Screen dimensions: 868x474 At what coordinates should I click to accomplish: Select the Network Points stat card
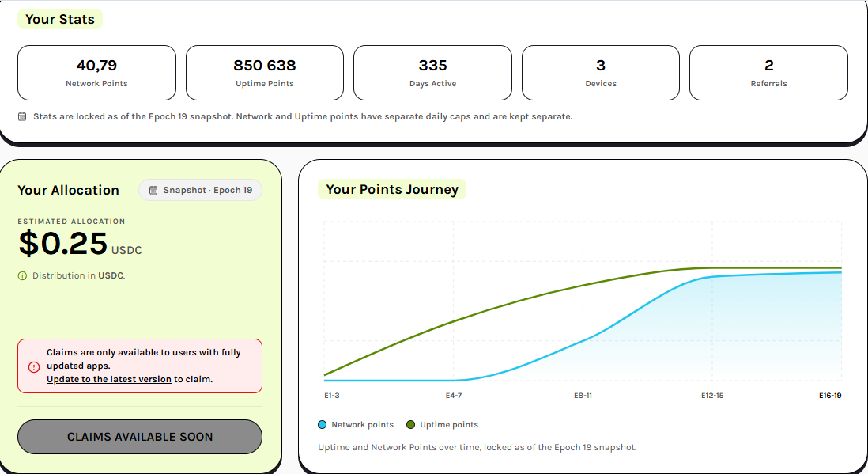(x=97, y=73)
